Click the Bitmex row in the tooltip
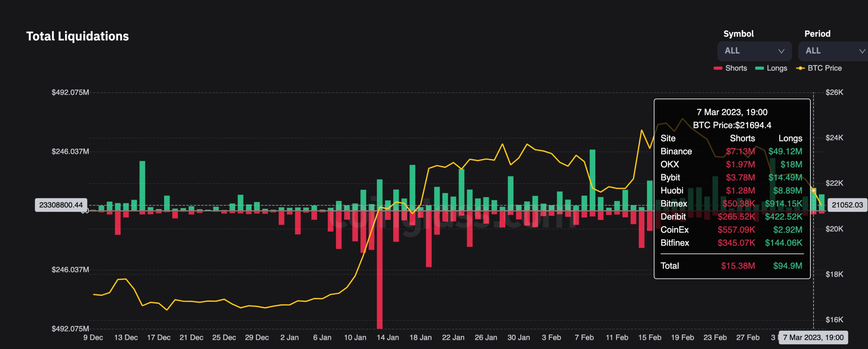This screenshot has height=349, width=868. [x=731, y=204]
